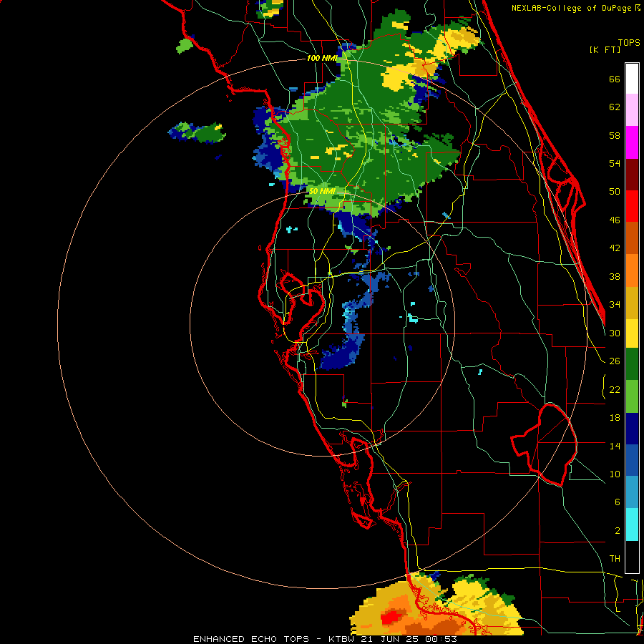Select the dark orange 46 kft swatch
Screen dimensions: 644x644
point(632,238)
